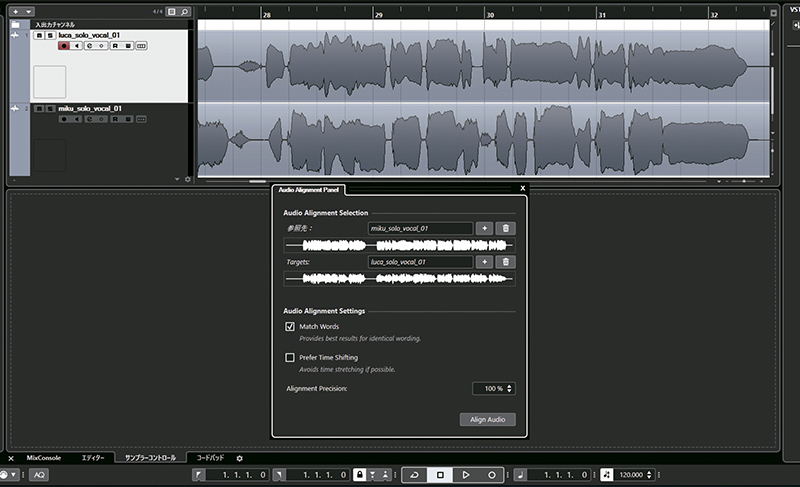The image size is (800, 487).
Task: Click the Targets field luca_solo_vocal_01
Action: [x=420, y=262]
